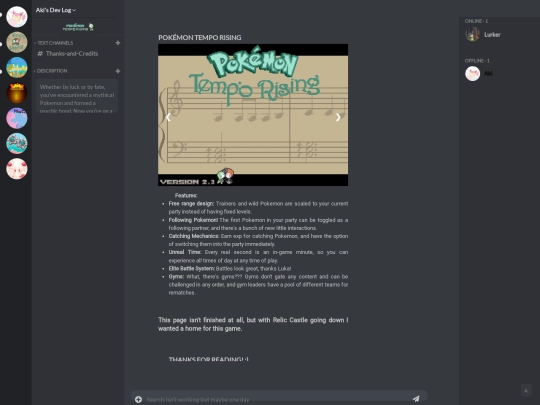Click the description text box in sidebar

(x=77, y=96)
